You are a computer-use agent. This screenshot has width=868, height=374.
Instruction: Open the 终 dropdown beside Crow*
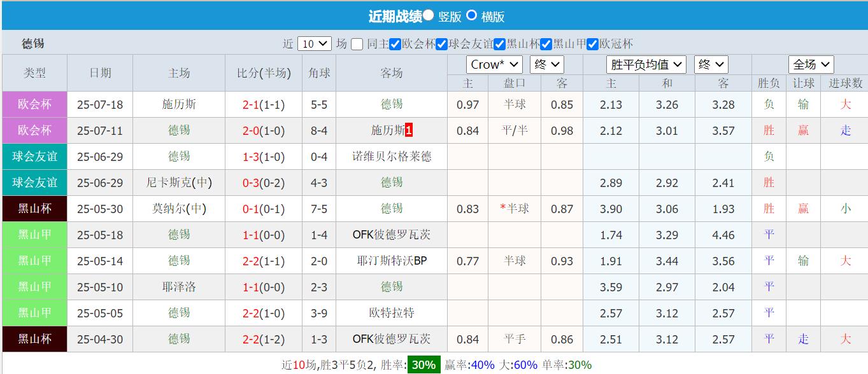coord(546,64)
